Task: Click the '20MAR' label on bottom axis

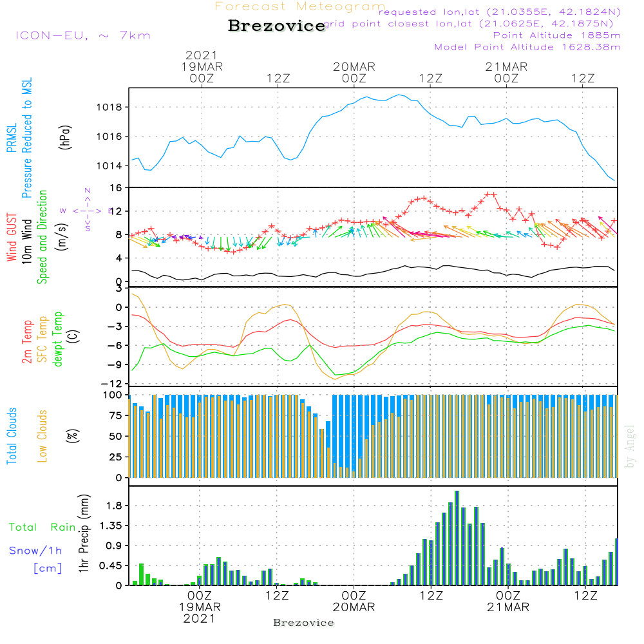Action: click(354, 607)
